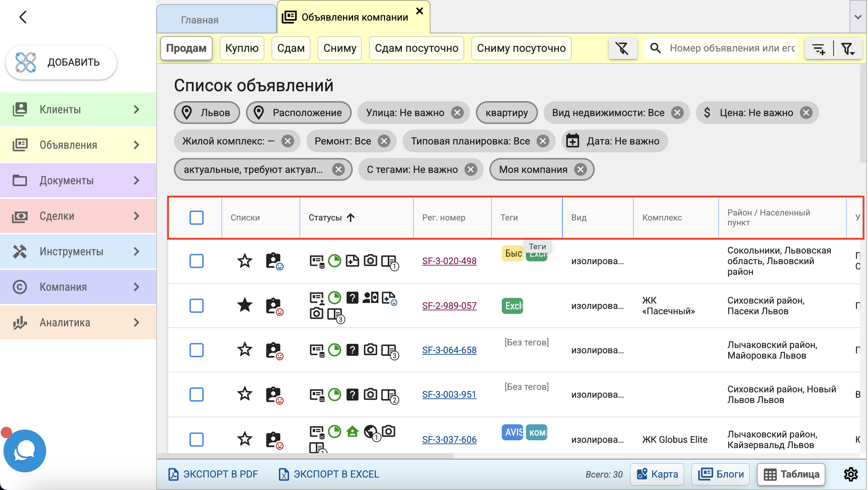Unstar the favorited listing SF-2-989-057
The height and width of the screenshot is (490, 868).
[245, 305]
